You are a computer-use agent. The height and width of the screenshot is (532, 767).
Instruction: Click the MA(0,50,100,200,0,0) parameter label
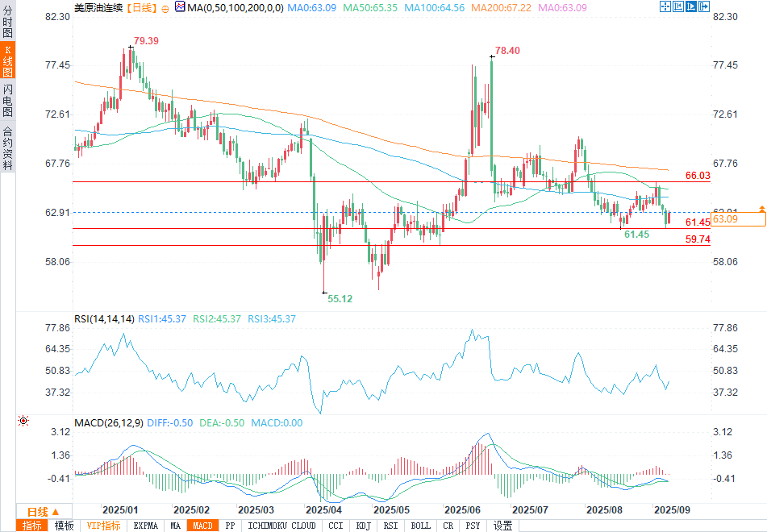pos(236,8)
